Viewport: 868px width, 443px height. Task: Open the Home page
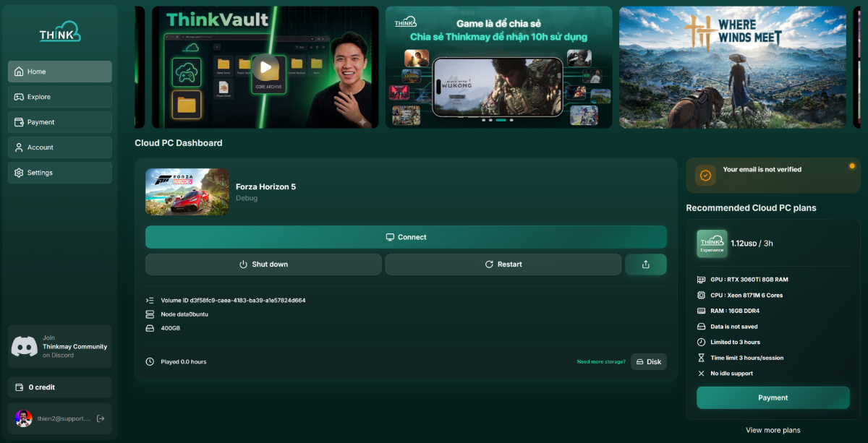[x=60, y=72]
